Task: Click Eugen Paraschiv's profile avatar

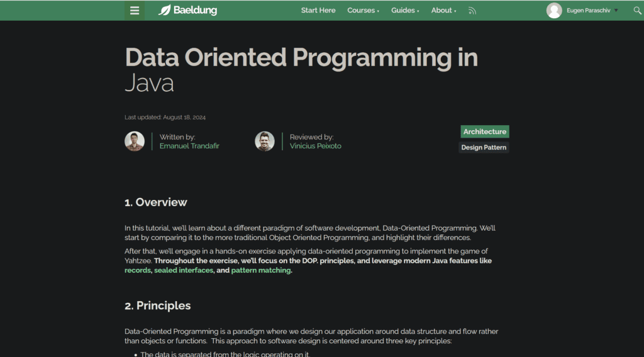Action: [x=554, y=10]
